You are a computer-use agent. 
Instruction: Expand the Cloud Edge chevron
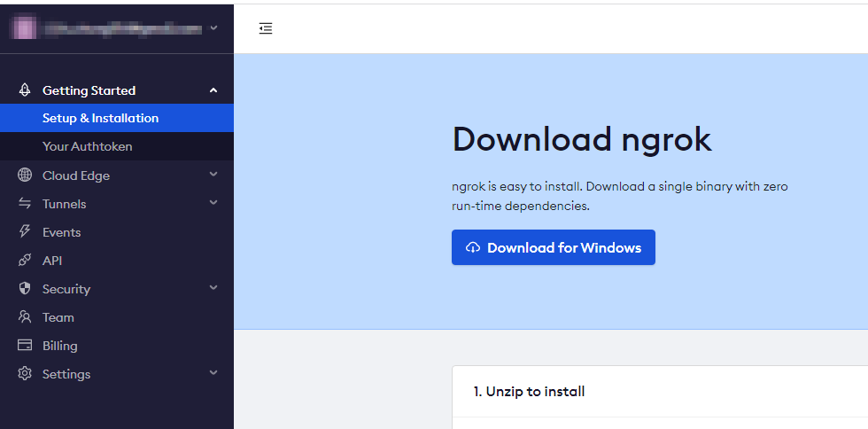[x=213, y=175]
